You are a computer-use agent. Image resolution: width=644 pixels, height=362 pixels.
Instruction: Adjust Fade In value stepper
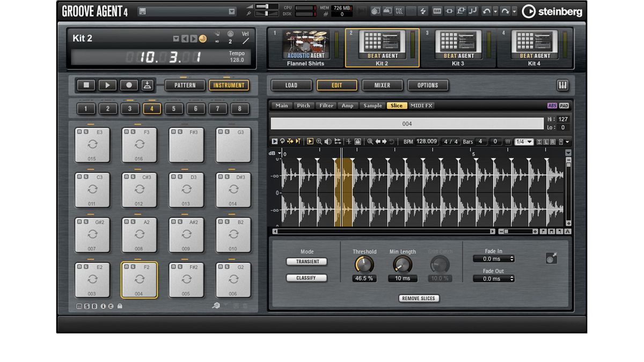coord(511,258)
